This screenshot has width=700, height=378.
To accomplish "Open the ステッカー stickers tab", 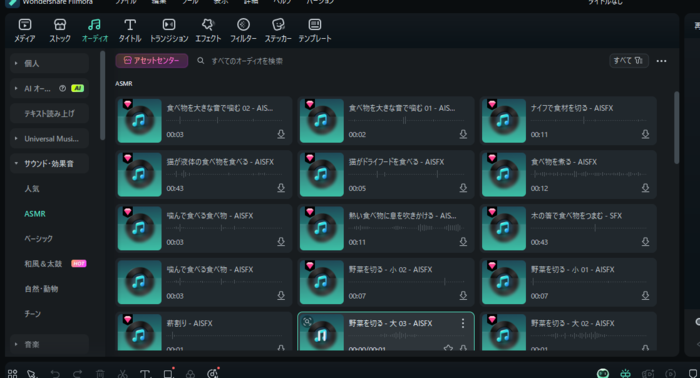I will point(278,30).
